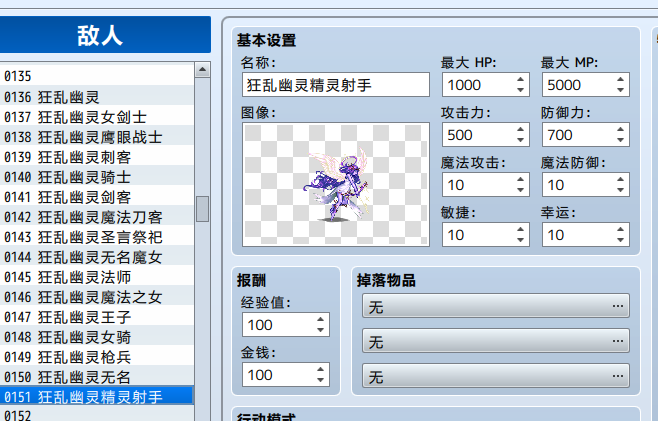This screenshot has width=658, height=421.
Task: Decrease the 幸运 value with down arrow
Action: (620, 240)
